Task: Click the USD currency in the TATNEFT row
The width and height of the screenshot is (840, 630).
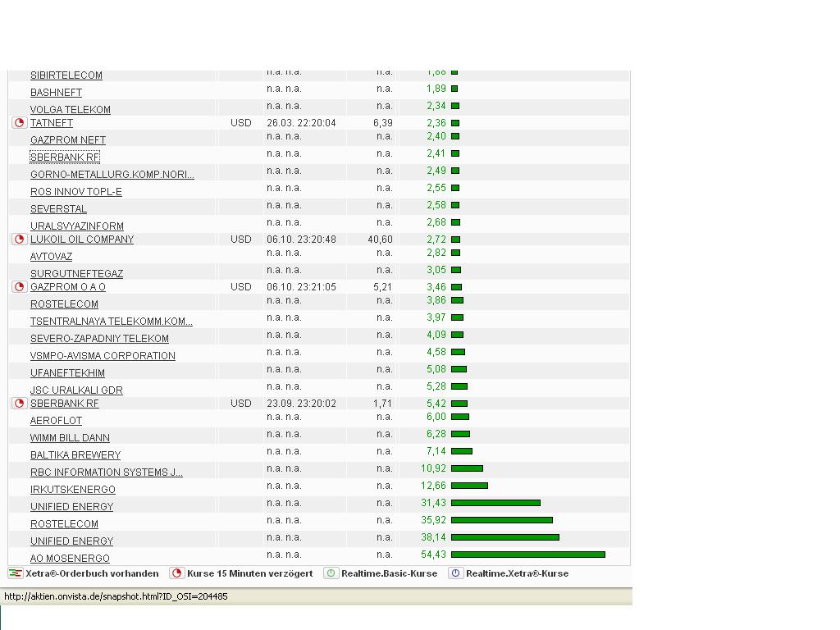Action: click(241, 123)
